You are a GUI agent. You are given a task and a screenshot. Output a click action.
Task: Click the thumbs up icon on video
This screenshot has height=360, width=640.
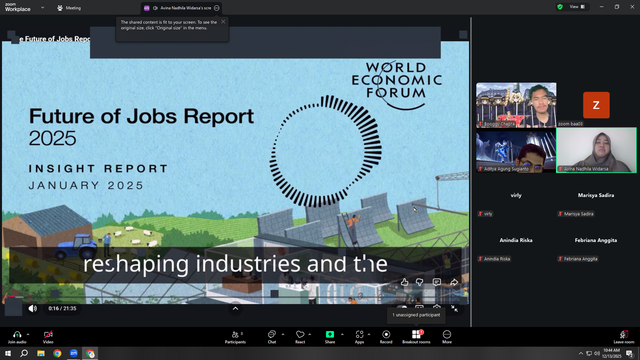tap(404, 282)
